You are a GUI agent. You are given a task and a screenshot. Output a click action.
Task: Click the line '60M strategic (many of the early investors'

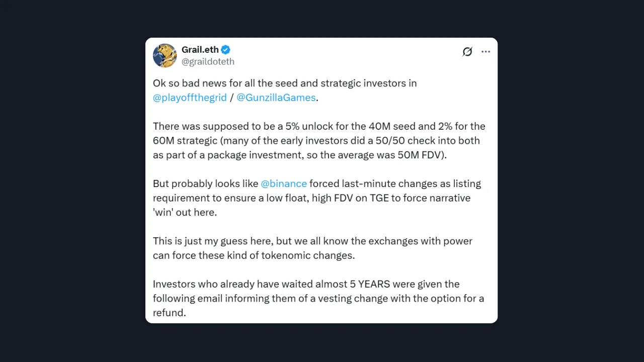tap(316, 140)
